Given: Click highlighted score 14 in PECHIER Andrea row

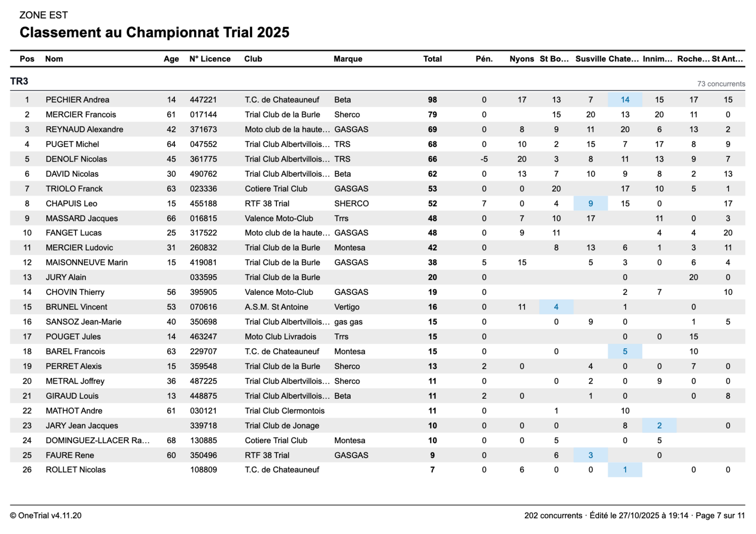Looking at the screenshot, I should coord(625,100).
